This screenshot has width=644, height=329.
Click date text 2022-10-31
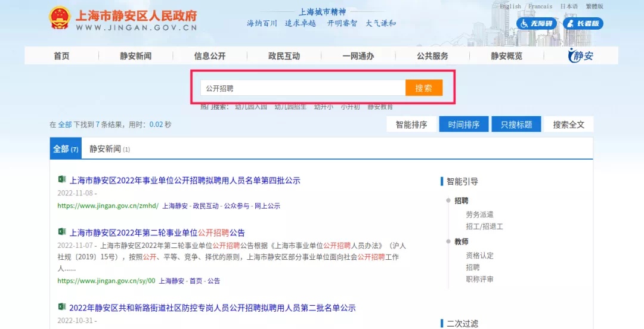[x=75, y=321]
